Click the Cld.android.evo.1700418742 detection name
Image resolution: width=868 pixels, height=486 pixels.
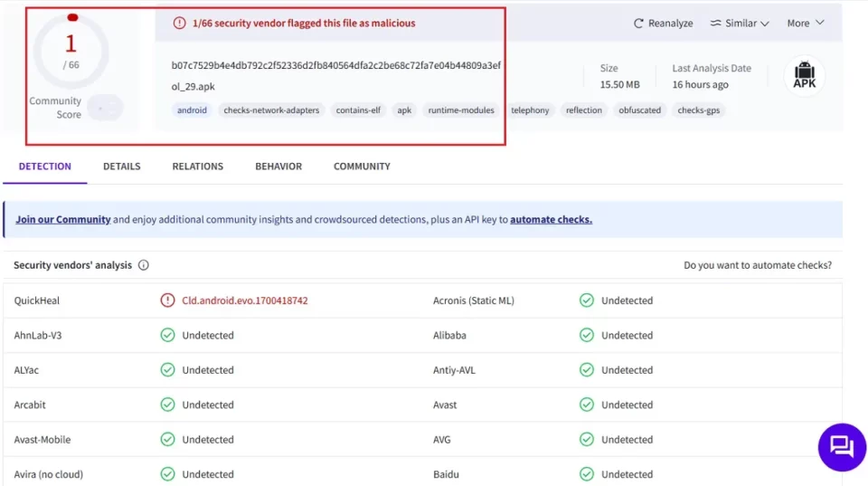(x=245, y=300)
